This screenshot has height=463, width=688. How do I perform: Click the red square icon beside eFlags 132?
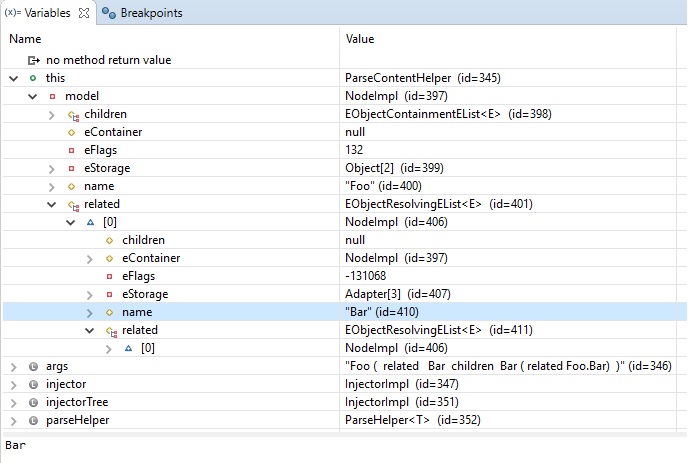72,150
